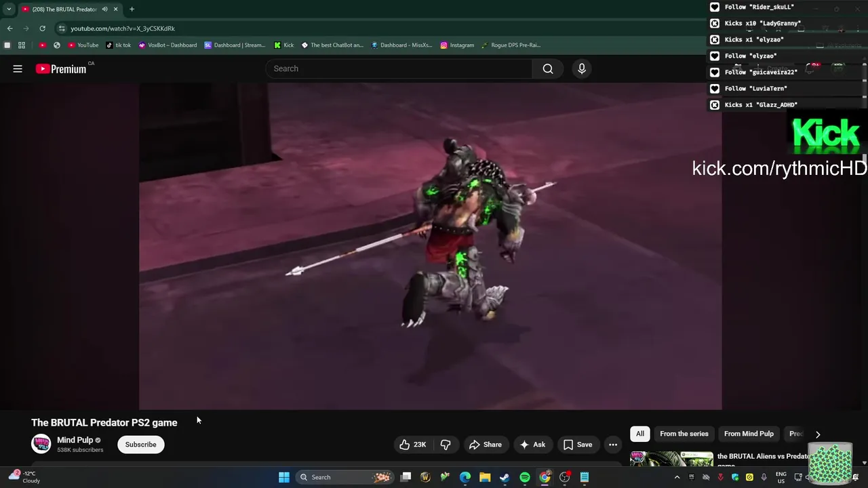Open the Instagram bookmark
The width and height of the screenshot is (868, 488).
457,45
